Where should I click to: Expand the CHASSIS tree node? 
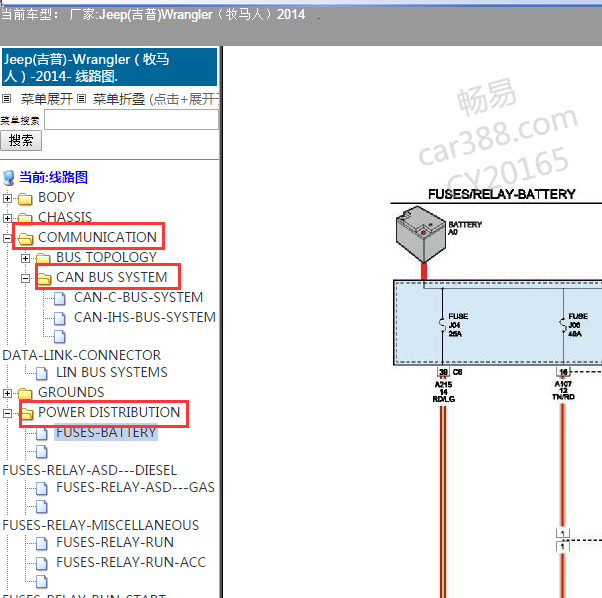coord(7,218)
